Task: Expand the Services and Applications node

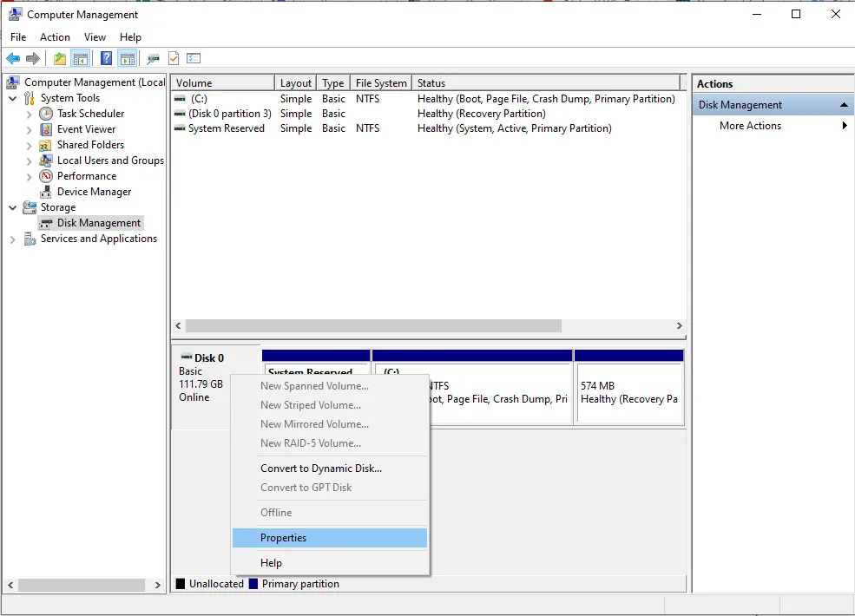Action: (12, 238)
